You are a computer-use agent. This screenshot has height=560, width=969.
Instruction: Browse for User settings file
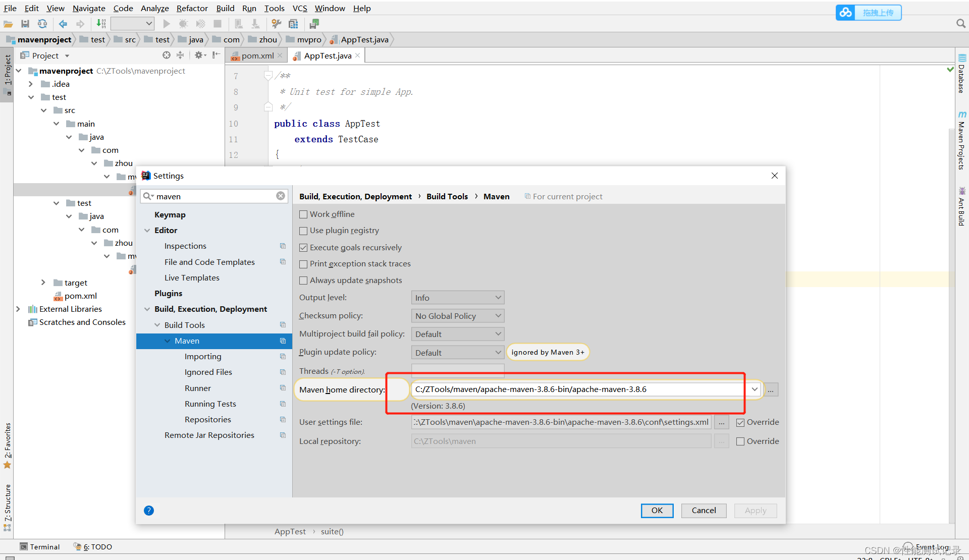tap(722, 422)
